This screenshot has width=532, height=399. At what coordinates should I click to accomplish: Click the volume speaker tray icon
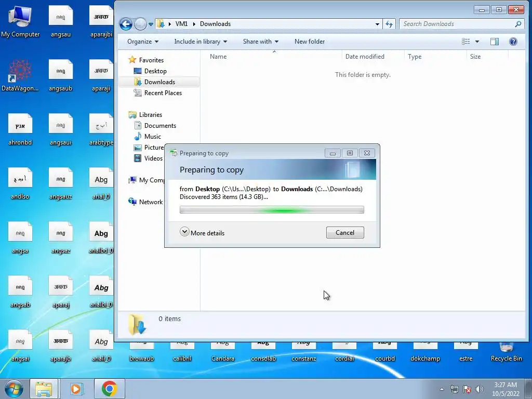479,389
